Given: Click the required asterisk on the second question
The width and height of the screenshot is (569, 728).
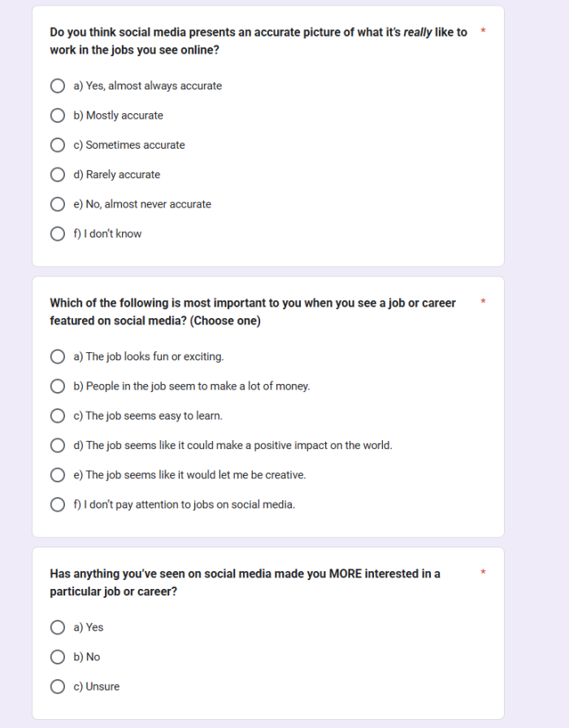Looking at the screenshot, I should point(483,303).
